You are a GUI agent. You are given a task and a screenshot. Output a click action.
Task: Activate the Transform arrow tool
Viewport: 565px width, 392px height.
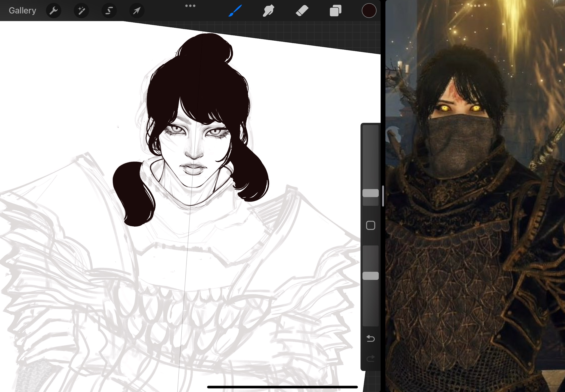(137, 11)
